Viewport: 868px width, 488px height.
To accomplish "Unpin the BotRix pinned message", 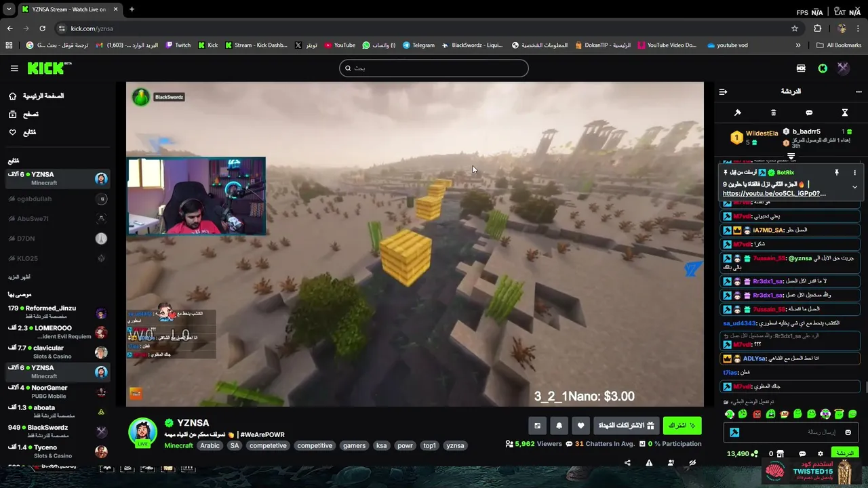I will point(837,173).
